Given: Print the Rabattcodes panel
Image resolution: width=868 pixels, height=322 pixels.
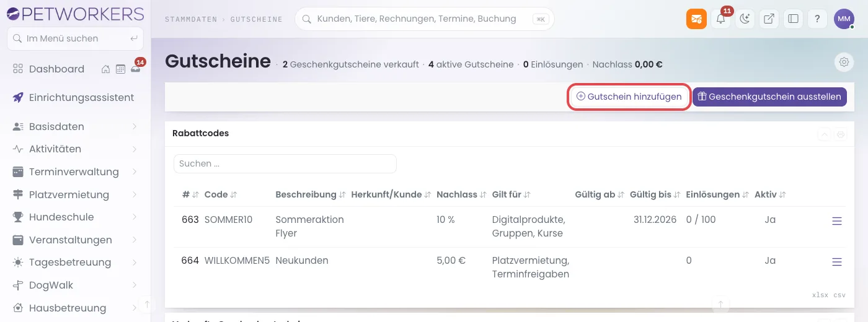Looking at the screenshot, I should (x=841, y=134).
